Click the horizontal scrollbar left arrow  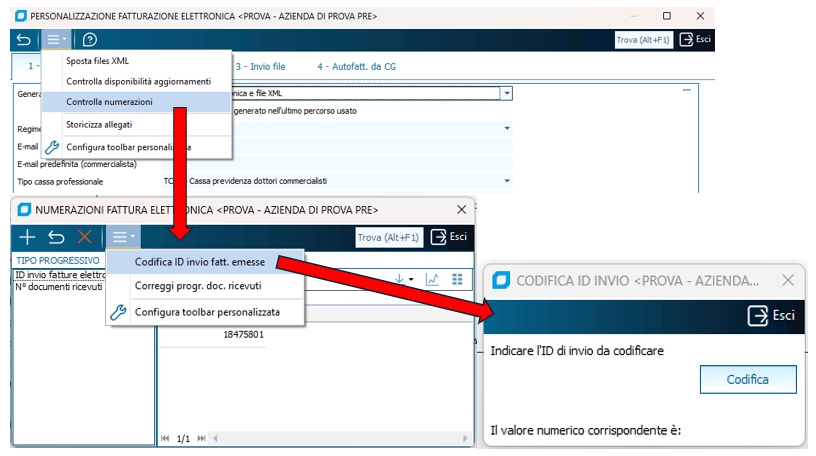(x=215, y=438)
